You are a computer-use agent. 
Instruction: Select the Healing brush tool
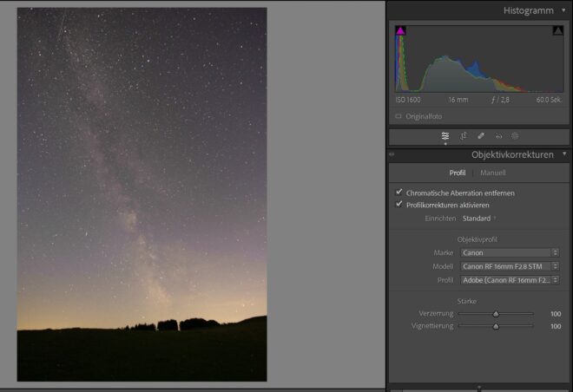[x=481, y=136]
